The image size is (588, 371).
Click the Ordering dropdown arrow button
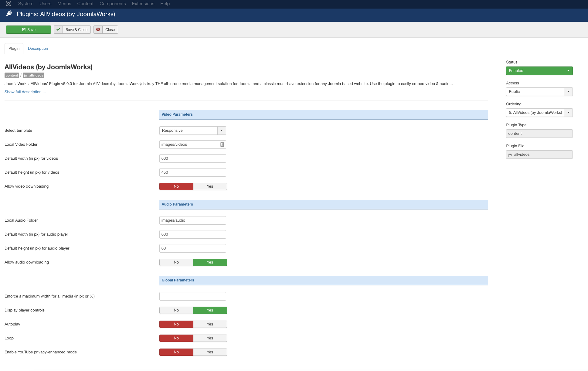568,113
